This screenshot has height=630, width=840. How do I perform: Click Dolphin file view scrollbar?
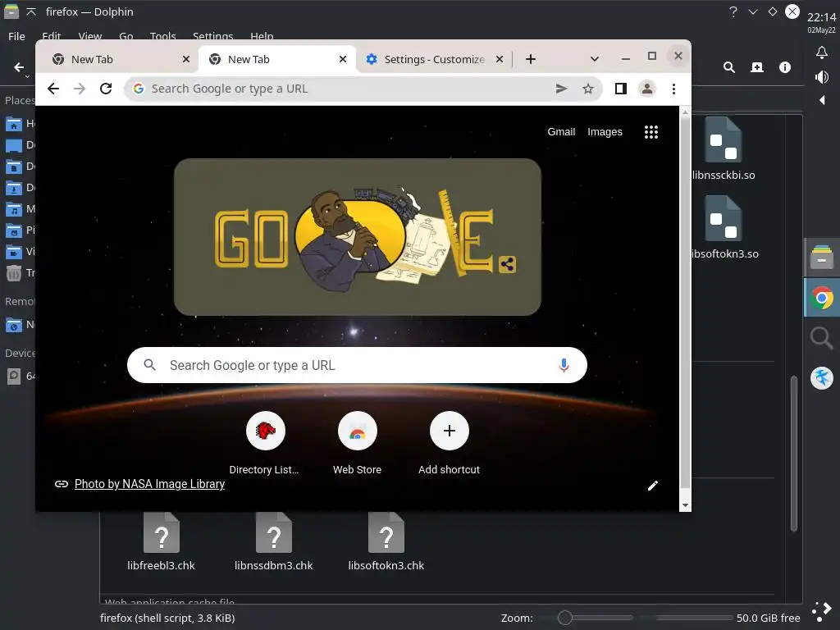[794, 453]
